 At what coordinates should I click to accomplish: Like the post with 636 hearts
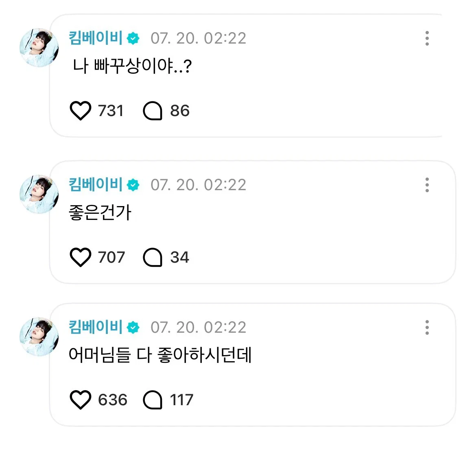point(81,400)
